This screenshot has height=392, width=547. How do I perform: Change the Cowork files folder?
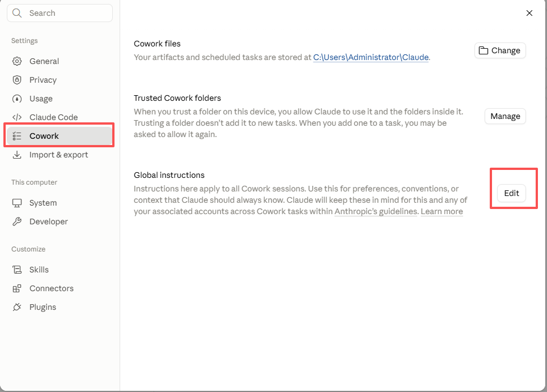pos(500,50)
